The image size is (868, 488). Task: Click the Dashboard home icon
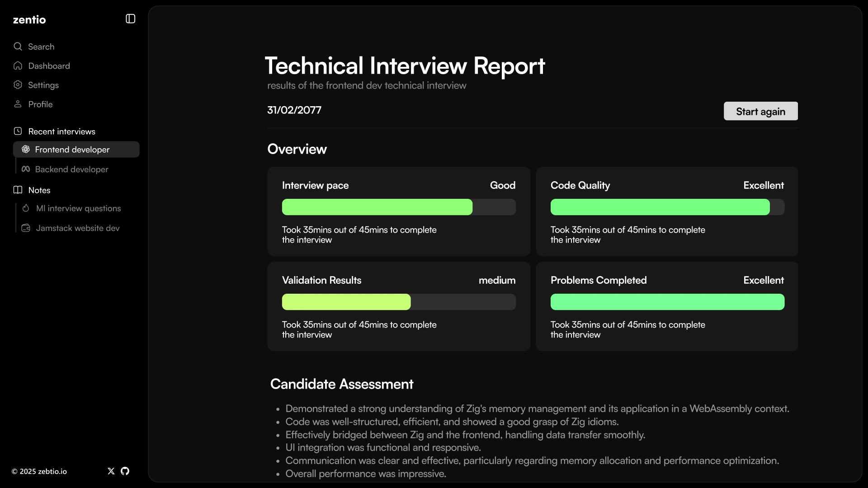18,66
